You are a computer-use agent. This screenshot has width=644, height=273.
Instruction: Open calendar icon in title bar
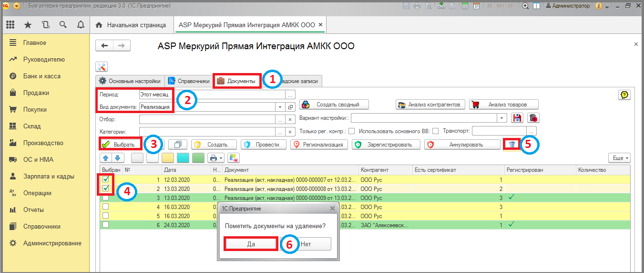476,6
